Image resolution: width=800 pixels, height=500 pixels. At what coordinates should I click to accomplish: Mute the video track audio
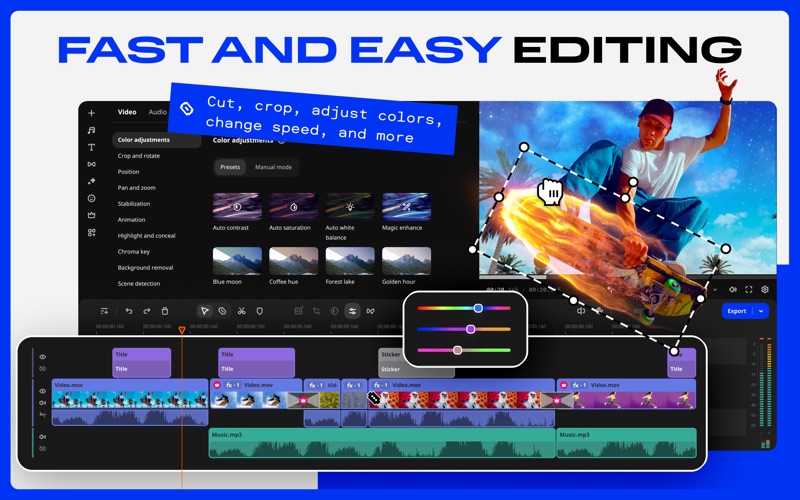(x=43, y=403)
